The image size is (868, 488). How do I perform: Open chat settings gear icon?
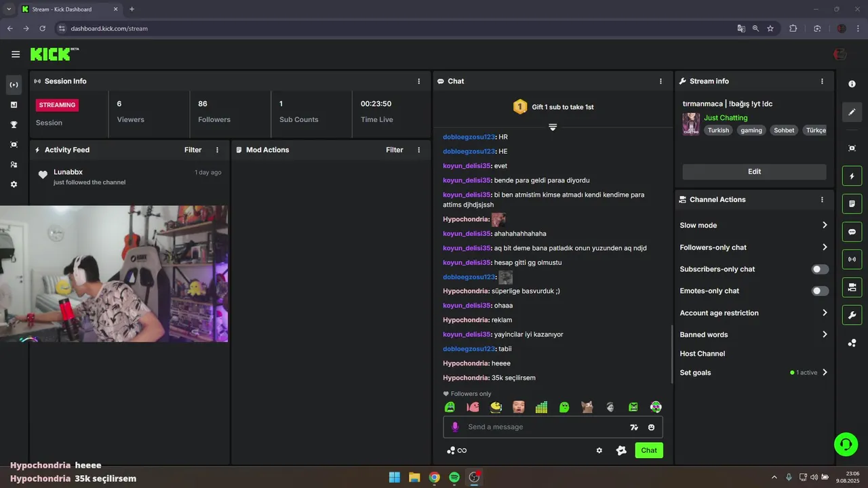[599, 450]
